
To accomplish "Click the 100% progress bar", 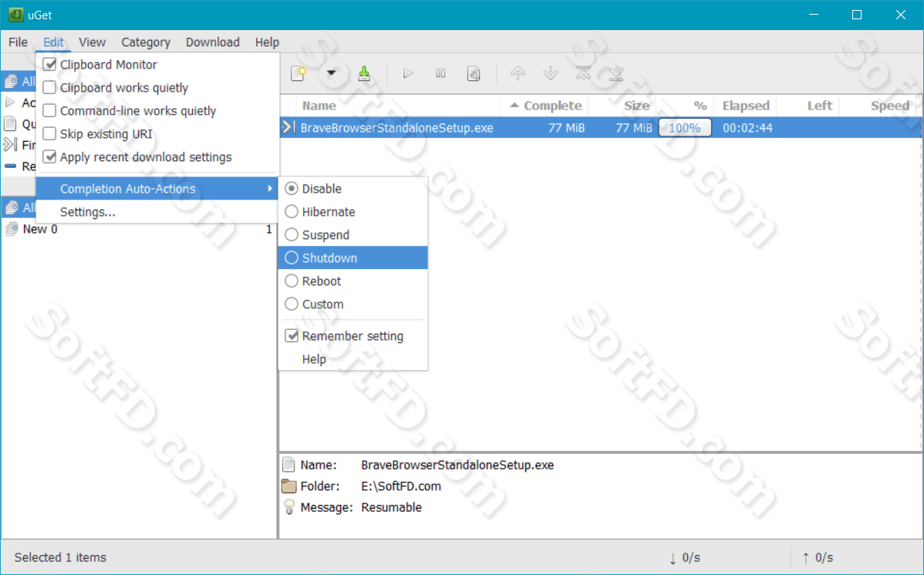I will tap(685, 127).
